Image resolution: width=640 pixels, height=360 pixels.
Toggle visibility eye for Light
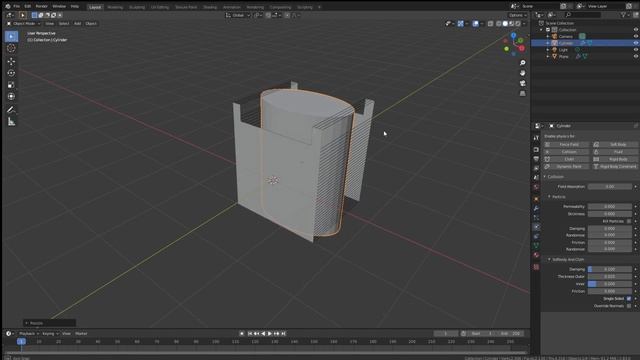click(x=636, y=49)
